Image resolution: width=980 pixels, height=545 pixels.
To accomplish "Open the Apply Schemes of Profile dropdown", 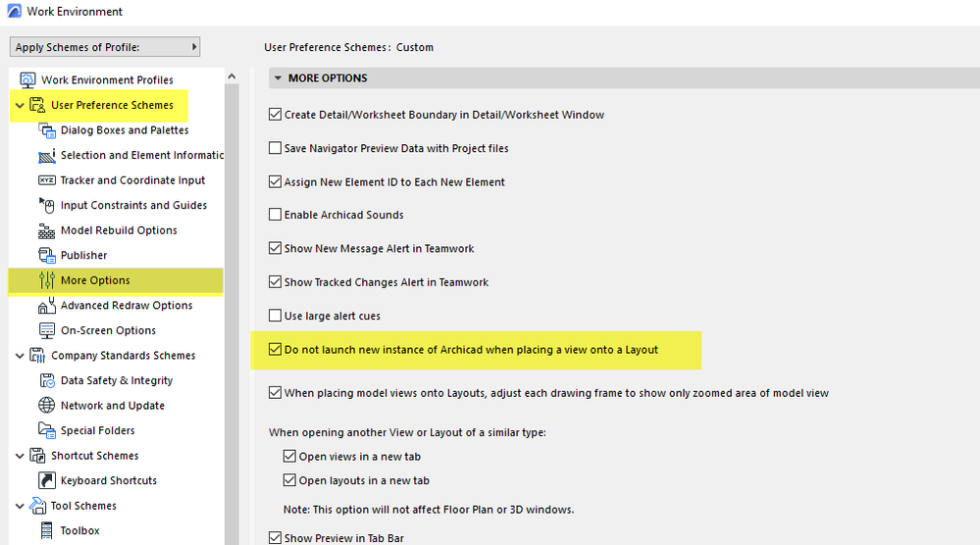I will [x=105, y=47].
